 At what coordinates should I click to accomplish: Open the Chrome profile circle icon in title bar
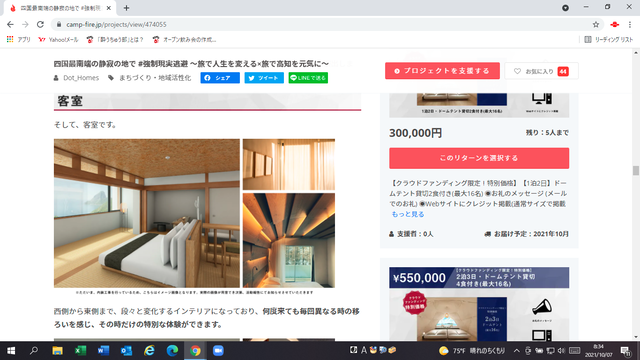point(565,8)
